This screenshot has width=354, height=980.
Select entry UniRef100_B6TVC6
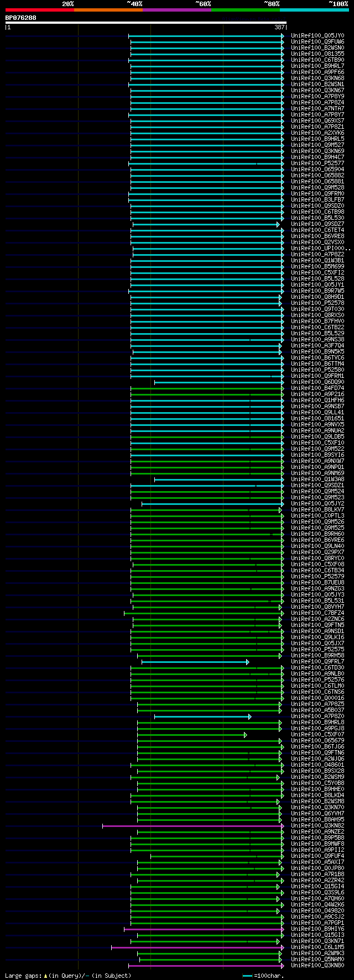tap(317, 358)
